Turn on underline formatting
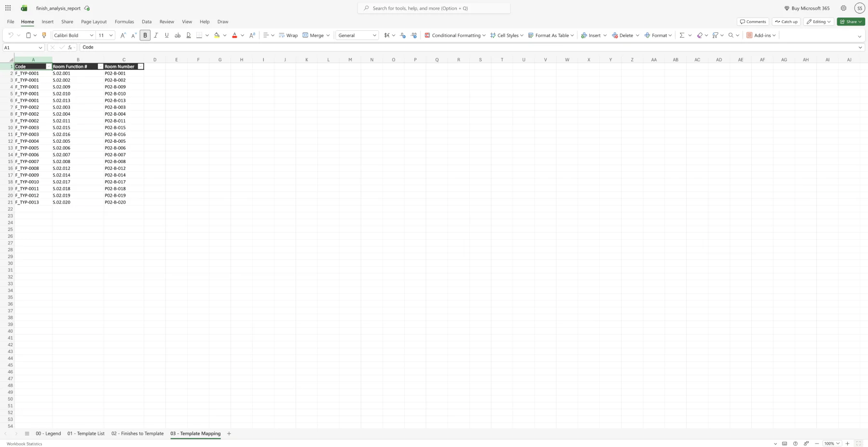This screenshot has width=868, height=447. [166, 35]
